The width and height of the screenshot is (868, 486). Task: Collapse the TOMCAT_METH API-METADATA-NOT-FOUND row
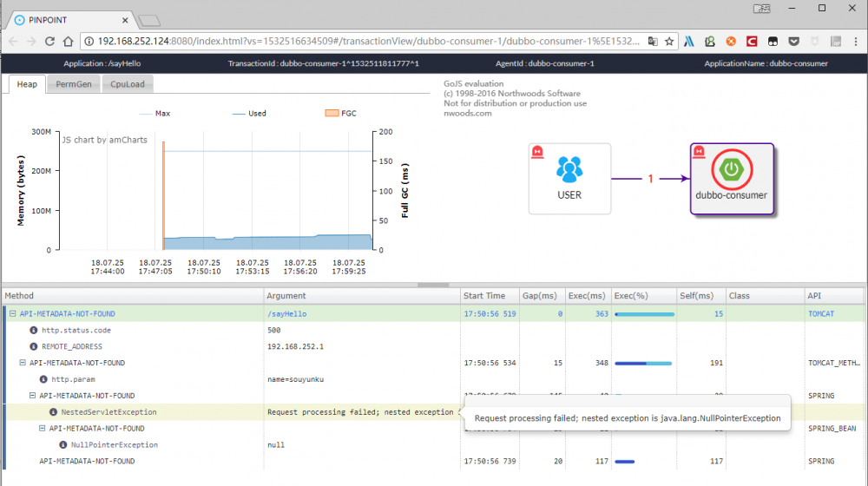point(23,363)
